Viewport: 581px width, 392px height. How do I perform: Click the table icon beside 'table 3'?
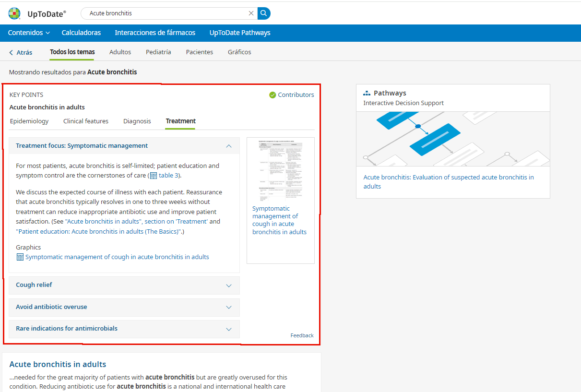point(154,176)
